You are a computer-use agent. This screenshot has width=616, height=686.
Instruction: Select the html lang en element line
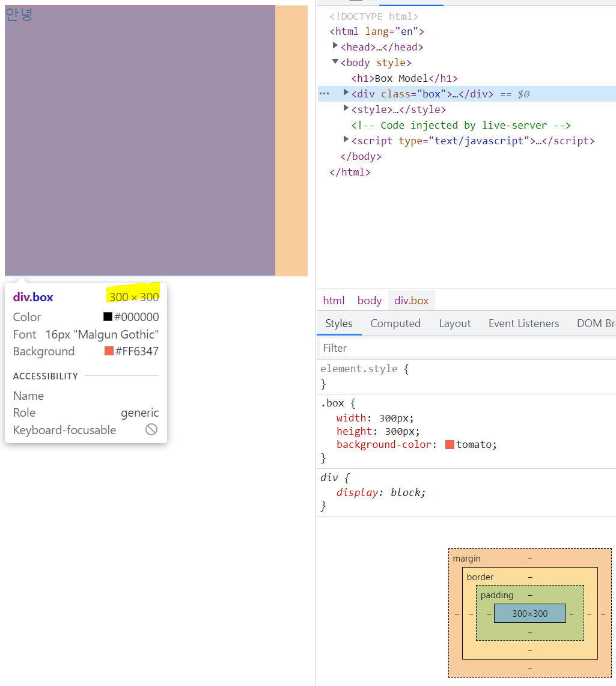[x=376, y=31]
